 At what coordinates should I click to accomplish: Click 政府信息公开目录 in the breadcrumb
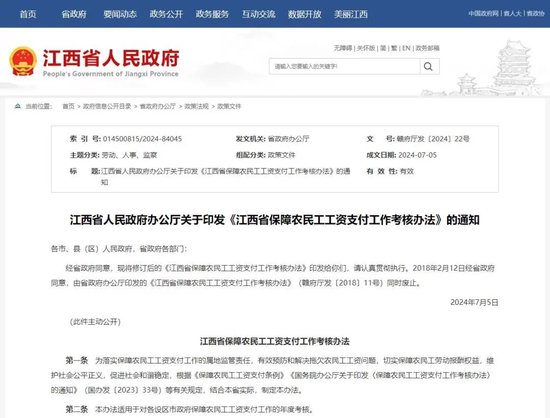107,106
